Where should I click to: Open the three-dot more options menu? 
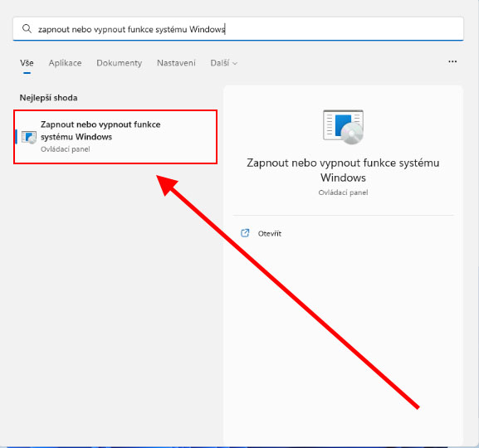pos(452,61)
